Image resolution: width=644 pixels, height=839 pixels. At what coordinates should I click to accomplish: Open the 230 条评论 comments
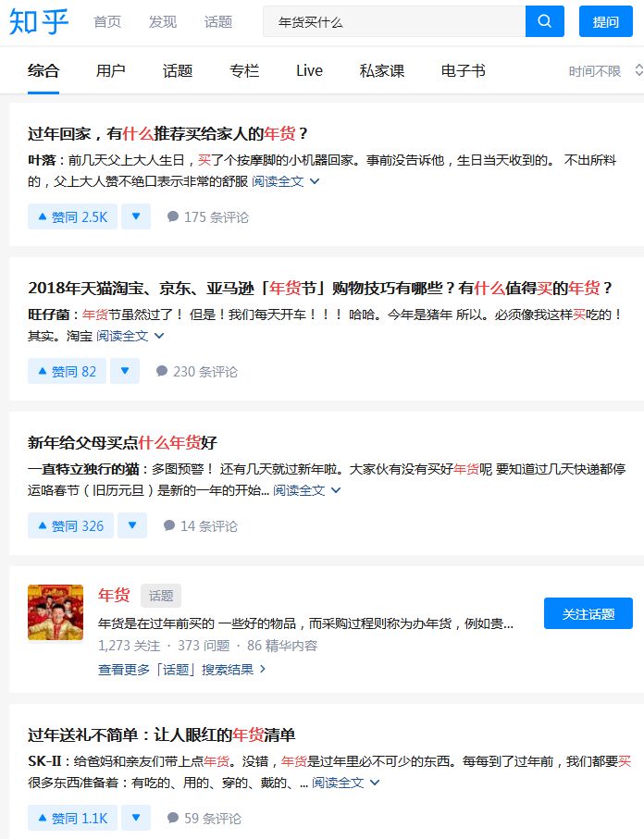(x=196, y=372)
